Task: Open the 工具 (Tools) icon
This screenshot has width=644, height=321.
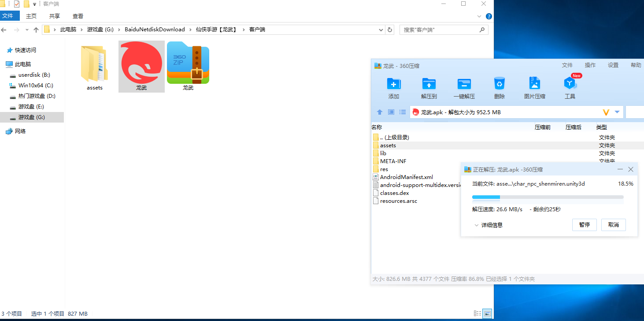Action: click(570, 84)
